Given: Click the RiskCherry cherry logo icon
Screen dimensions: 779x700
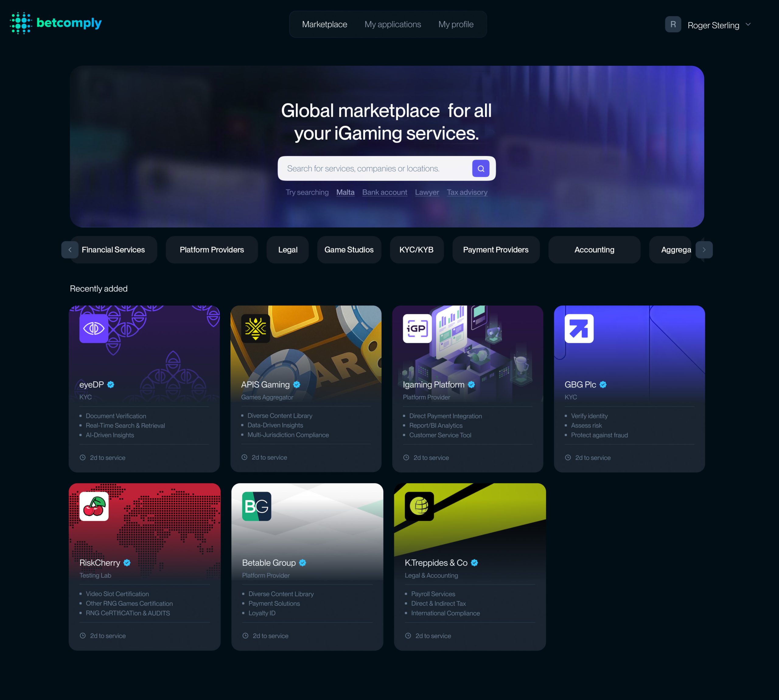Looking at the screenshot, I should coord(94,506).
